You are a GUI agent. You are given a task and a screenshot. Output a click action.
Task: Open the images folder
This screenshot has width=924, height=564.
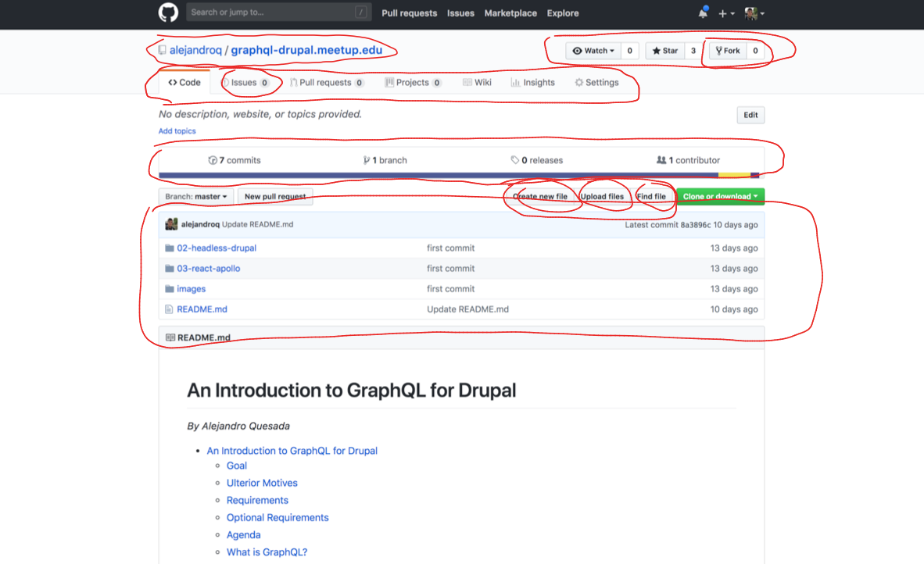coord(191,289)
